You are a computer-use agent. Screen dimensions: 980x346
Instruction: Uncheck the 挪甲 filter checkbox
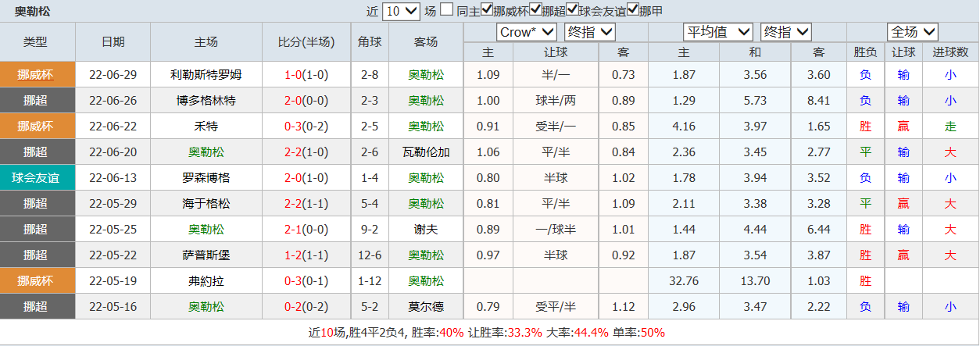pos(633,10)
